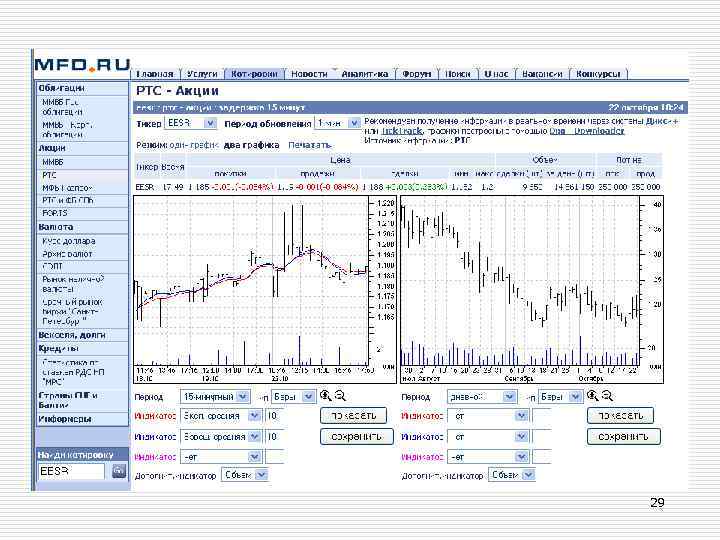Focus the Найди котировку EESR input

pyautogui.click(x=71, y=471)
